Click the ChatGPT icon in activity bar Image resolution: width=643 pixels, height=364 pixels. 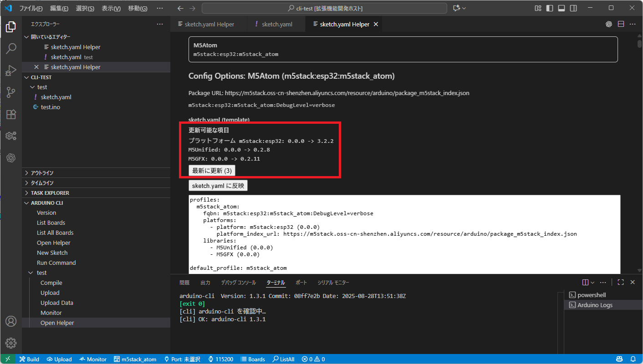point(11,158)
